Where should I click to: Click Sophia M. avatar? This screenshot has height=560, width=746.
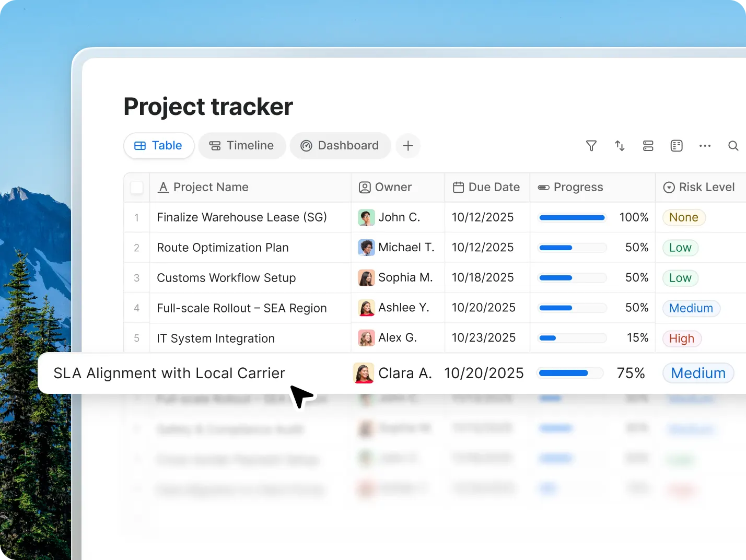tap(366, 278)
